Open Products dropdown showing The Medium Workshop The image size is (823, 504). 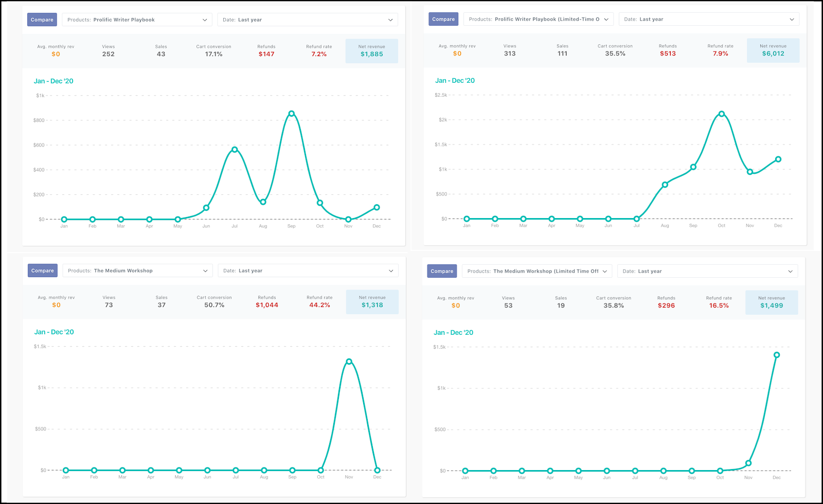tap(137, 271)
